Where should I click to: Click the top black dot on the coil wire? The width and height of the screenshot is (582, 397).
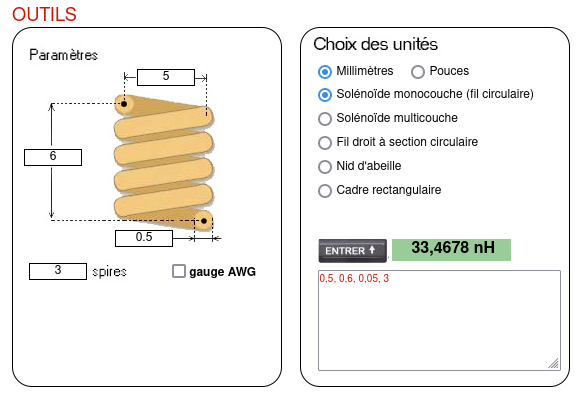124,104
